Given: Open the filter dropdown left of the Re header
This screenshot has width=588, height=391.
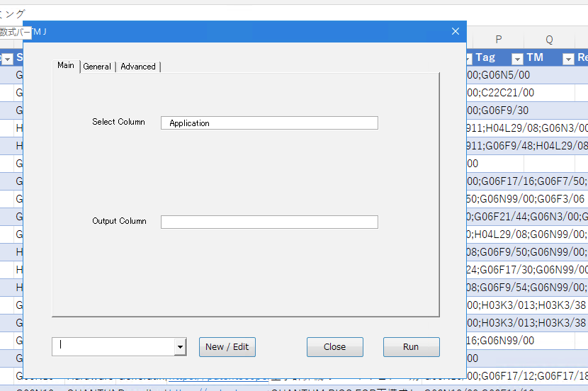Looking at the screenshot, I should click(x=568, y=59).
